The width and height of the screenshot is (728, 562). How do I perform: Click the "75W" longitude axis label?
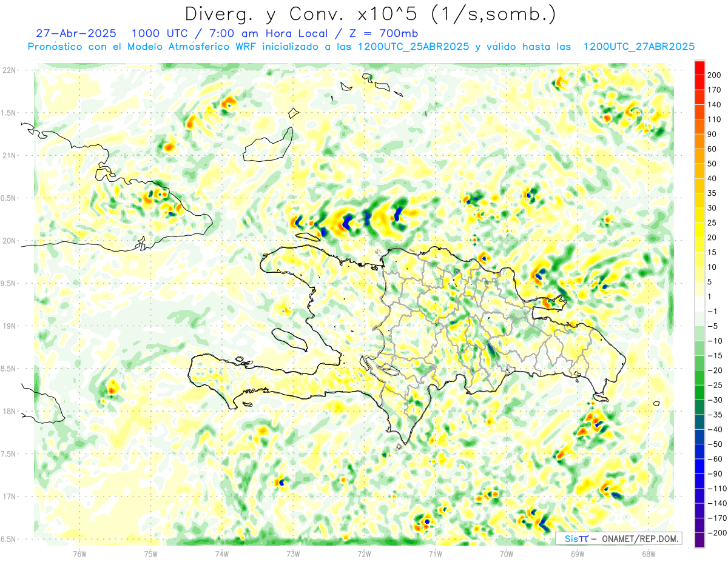(x=151, y=554)
